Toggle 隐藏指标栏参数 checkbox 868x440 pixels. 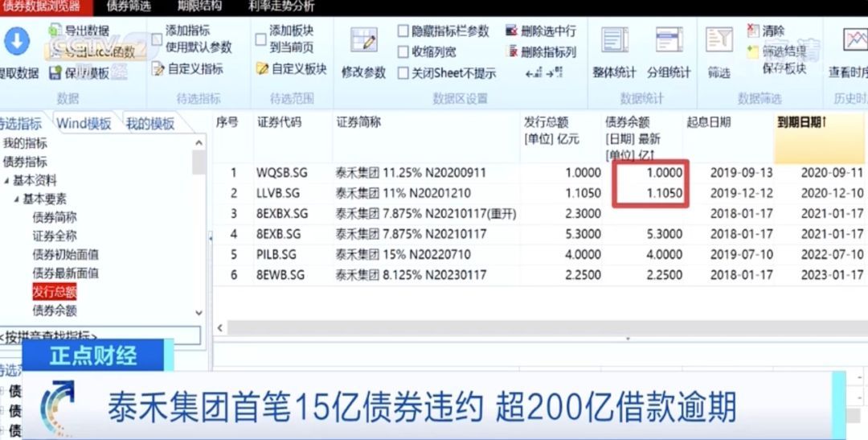coord(403,31)
